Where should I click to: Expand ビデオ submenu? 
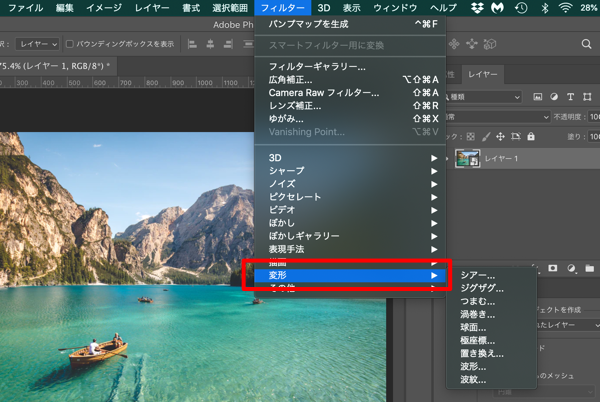pyautogui.click(x=350, y=210)
